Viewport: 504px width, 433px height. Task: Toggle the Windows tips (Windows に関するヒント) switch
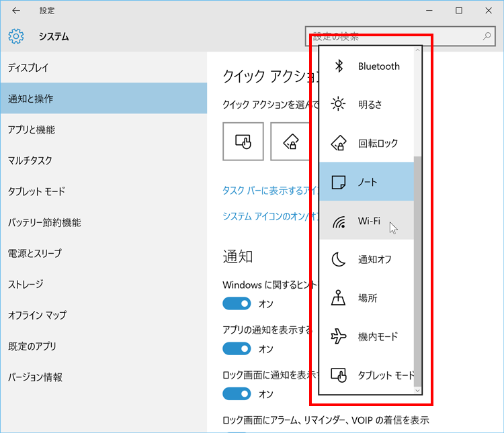click(x=237, y=303)
